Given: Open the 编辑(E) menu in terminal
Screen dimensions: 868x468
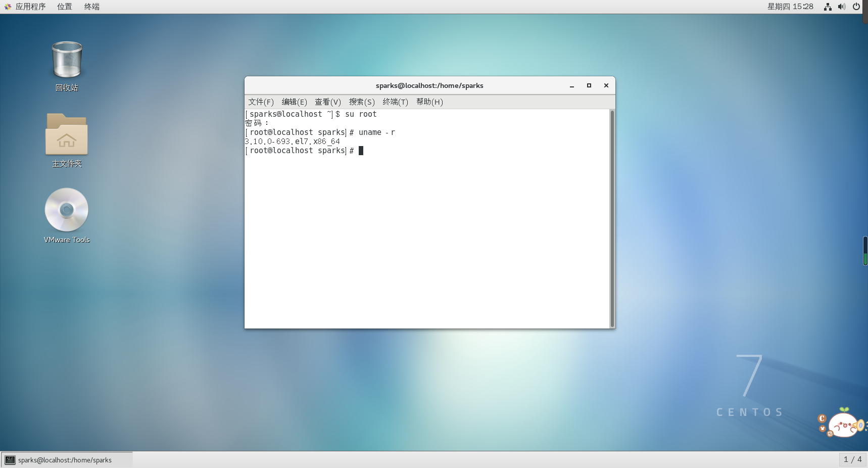Looking at the screenshot, I should point(294,102).
